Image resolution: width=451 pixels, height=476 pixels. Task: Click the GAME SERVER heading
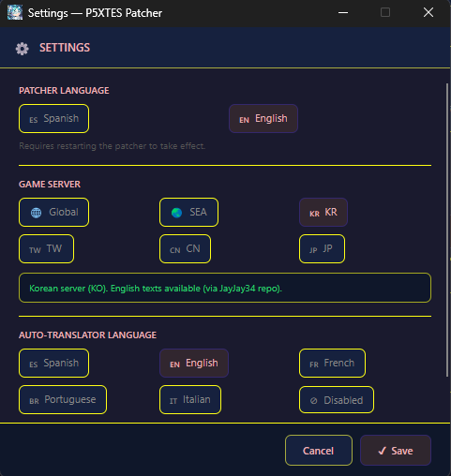pos(50,185)
